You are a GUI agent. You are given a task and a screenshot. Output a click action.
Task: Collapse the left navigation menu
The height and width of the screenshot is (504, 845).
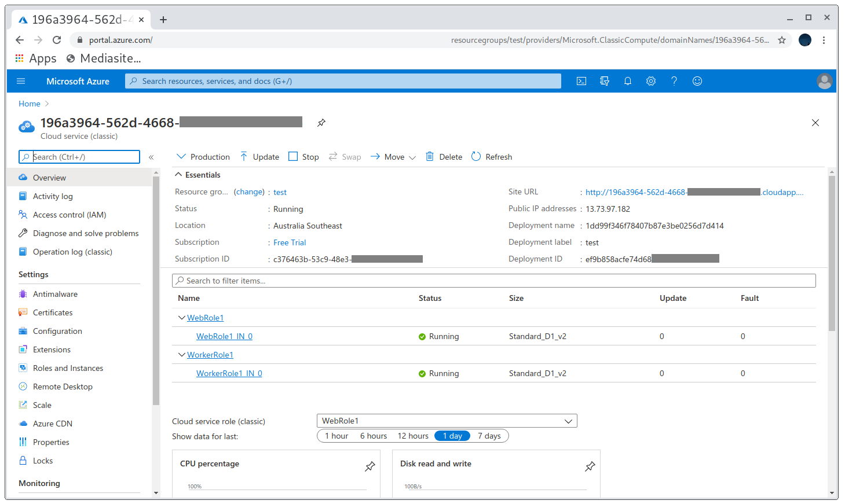(151, 157)
